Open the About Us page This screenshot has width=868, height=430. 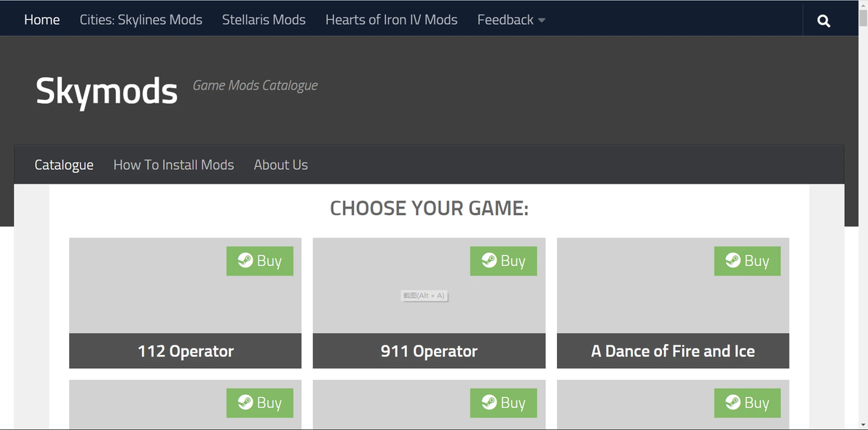pos(280,165)
